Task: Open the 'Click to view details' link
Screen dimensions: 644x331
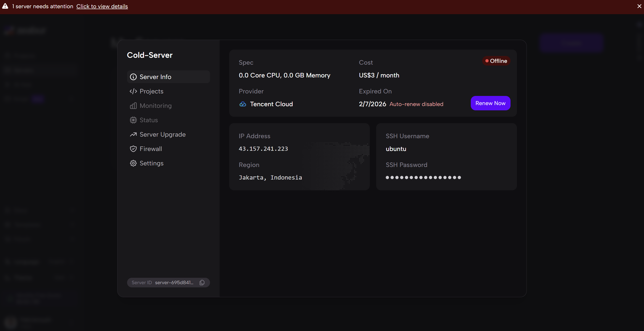Action: [102, 6]
